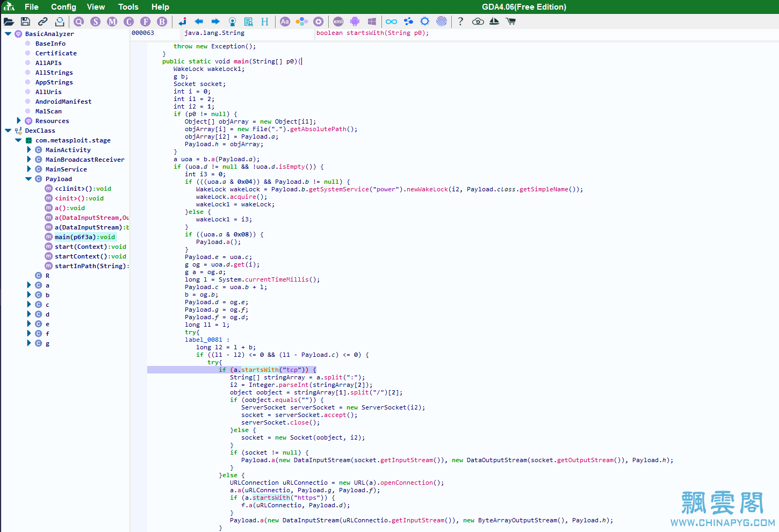Screen dimensions: 779x532
Task: Select the a():void method
Action: [70, 208]
